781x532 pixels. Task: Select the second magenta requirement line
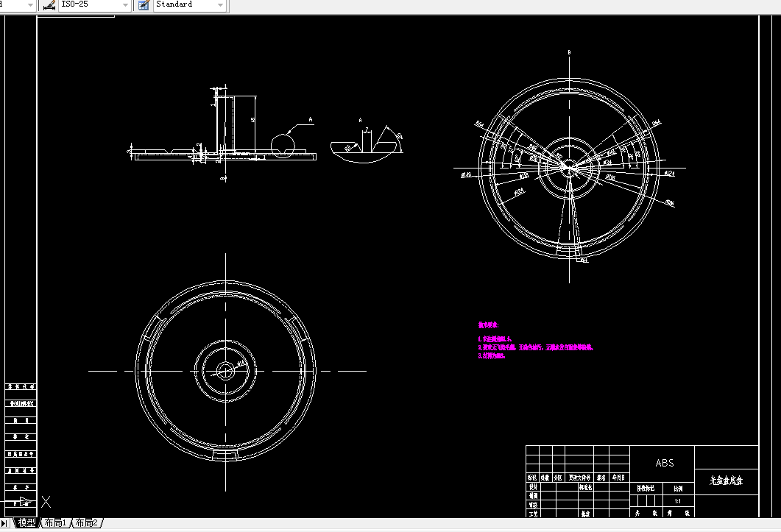point(535,347)
